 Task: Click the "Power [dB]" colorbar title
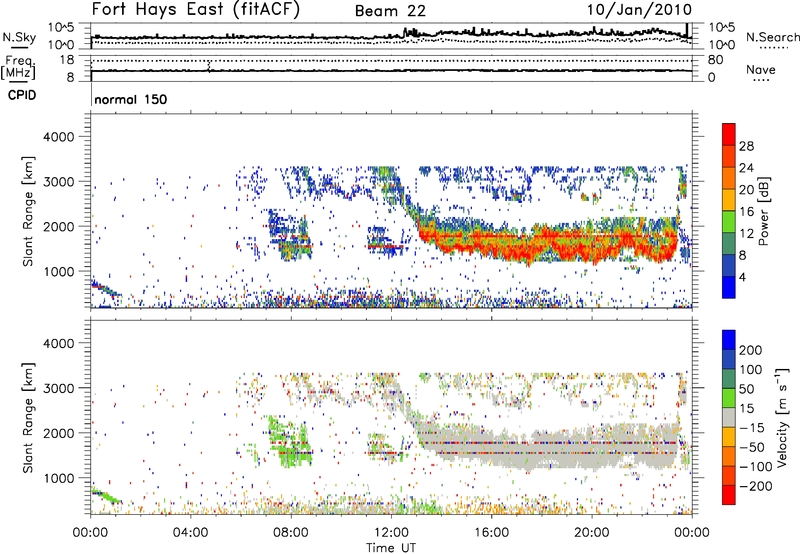pyautogui.click(x=763, y=211)
